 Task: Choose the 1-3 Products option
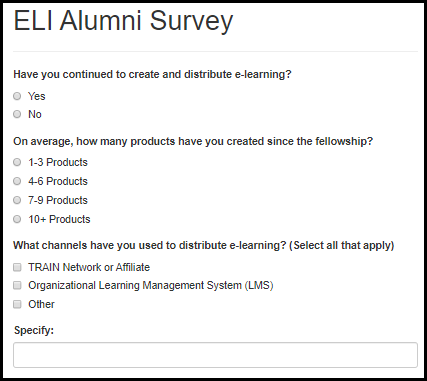tap(17, 162)
